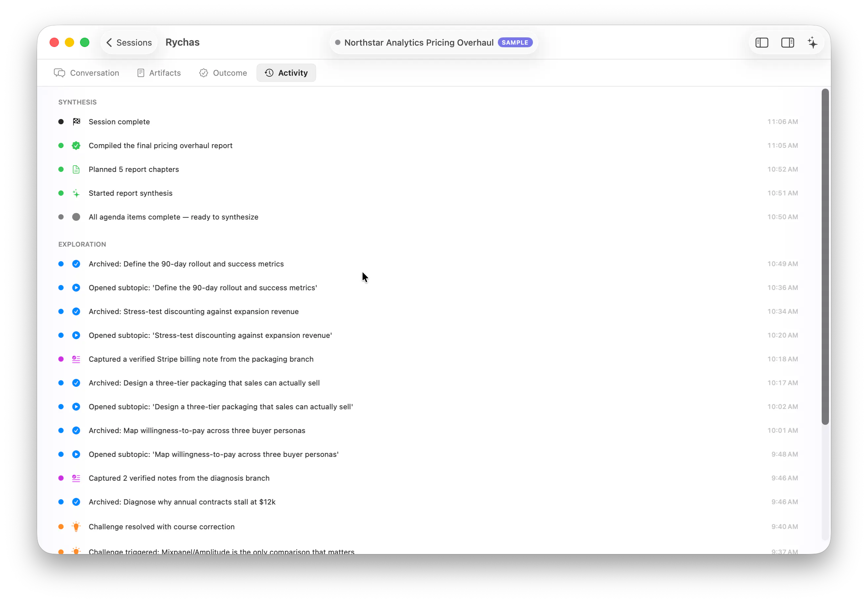The height and width of the screenshot is (603, 868).
Task: Select 'Archived: Map willingness-to-pay across three buyer personas'
Action: [429, 430]
